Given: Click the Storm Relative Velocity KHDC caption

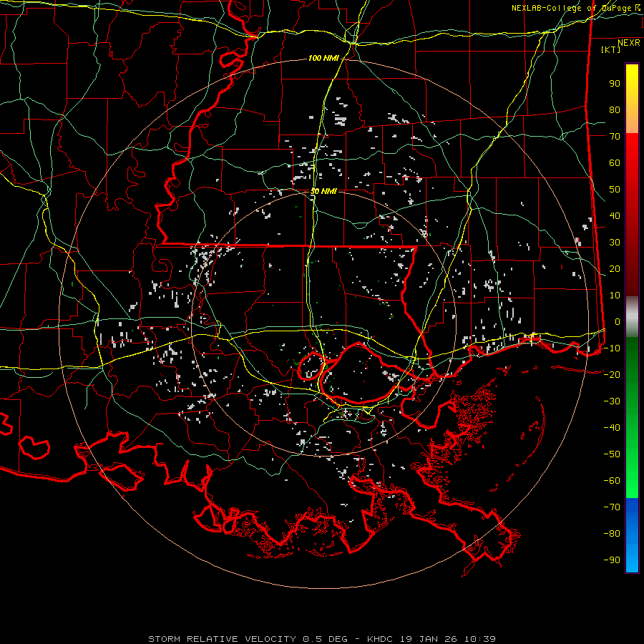Looking at the screenshot, I should click(322, 639).
